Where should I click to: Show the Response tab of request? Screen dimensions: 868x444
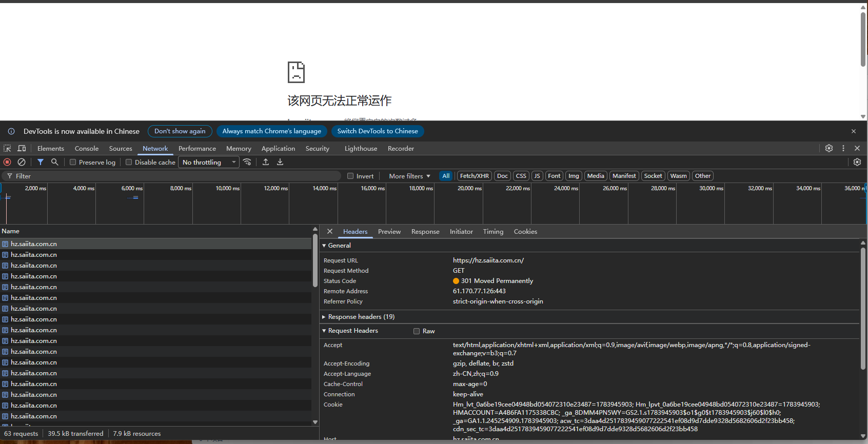tap(425, 231)
